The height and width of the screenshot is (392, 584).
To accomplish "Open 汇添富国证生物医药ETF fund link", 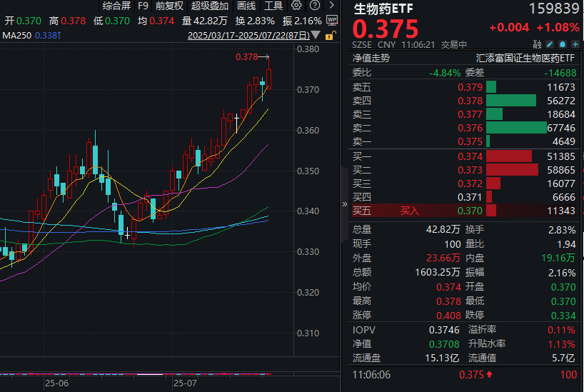I will (525, 59).
